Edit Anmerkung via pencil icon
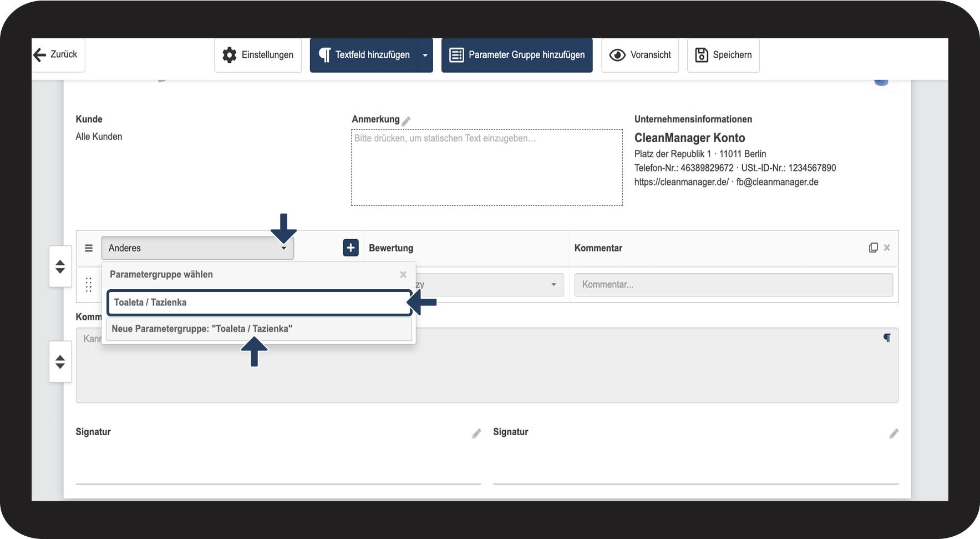The height and width of the screenshot is (539, 980). (406, 120)
